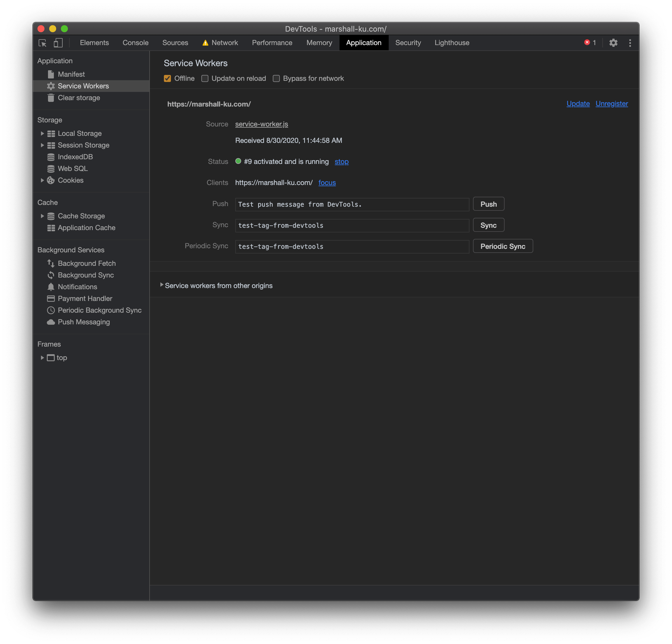Enable Update on reload checkbox

click(x=205, y=78)
